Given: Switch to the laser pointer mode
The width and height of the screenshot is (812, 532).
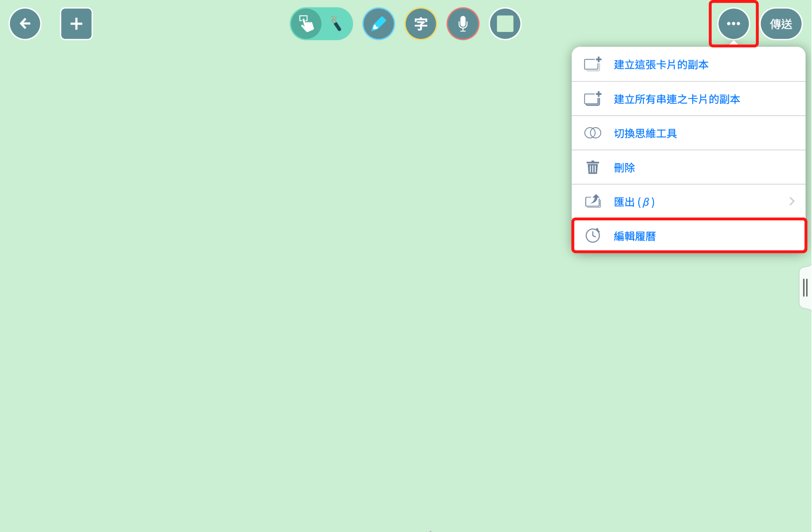Looking at the screenshot, I should pyautogui.click(x=336, y=24).
